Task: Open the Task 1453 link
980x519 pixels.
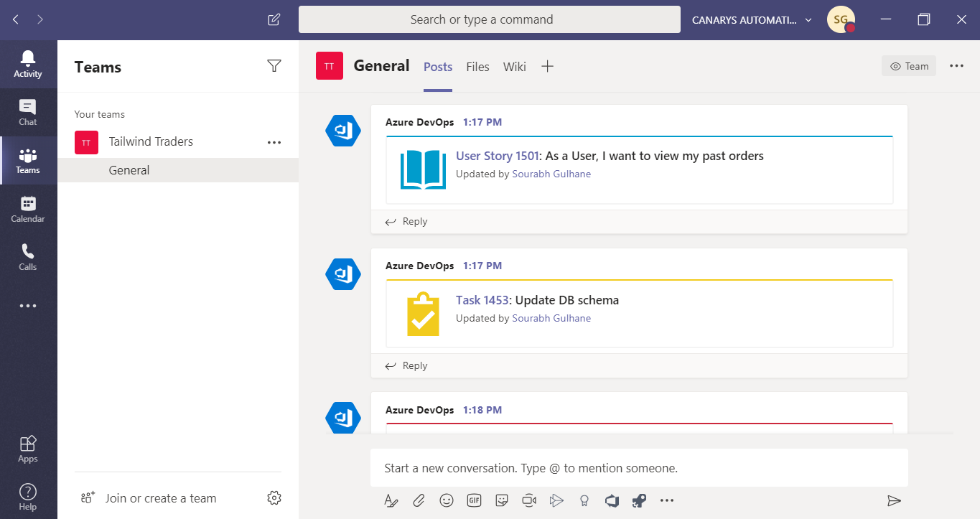Action: [x=482, y=300]
